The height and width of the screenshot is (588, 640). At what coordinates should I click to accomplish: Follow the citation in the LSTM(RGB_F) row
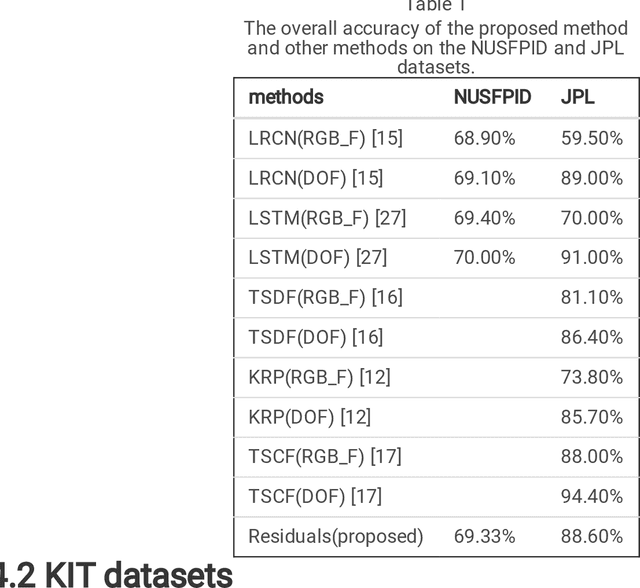[390, 217]
